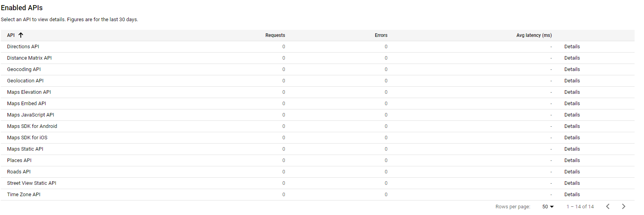Open Maps SDK for iOS

coord(27,138)
